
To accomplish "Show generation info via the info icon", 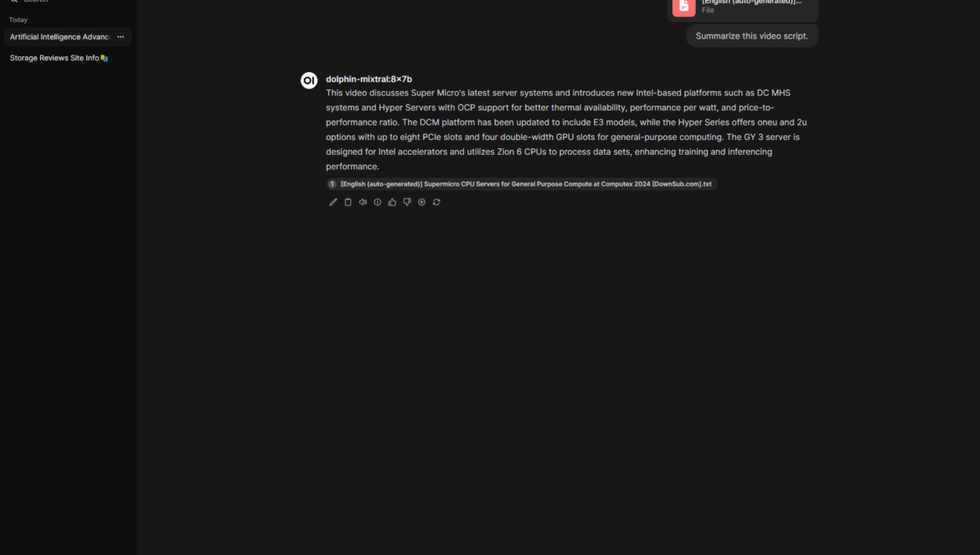I will point(378,203).
